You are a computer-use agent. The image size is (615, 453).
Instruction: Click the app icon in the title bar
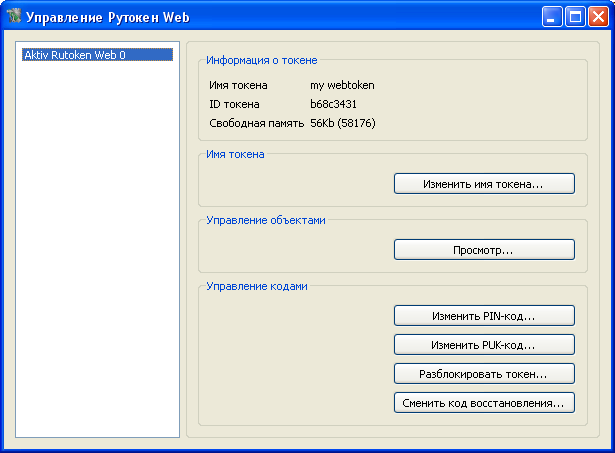pyautogui.click(x=14, y=16)
